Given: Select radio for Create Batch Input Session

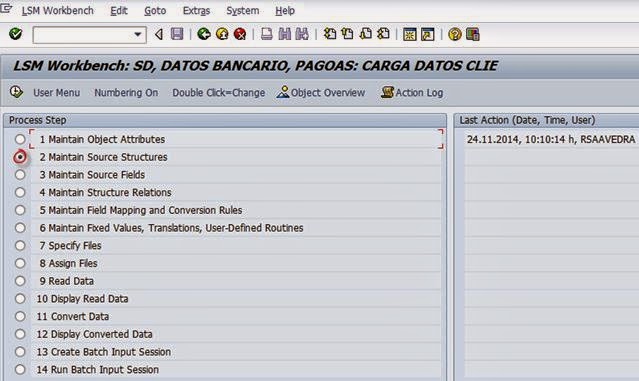Looking at the screenshot, I should 20,352.
